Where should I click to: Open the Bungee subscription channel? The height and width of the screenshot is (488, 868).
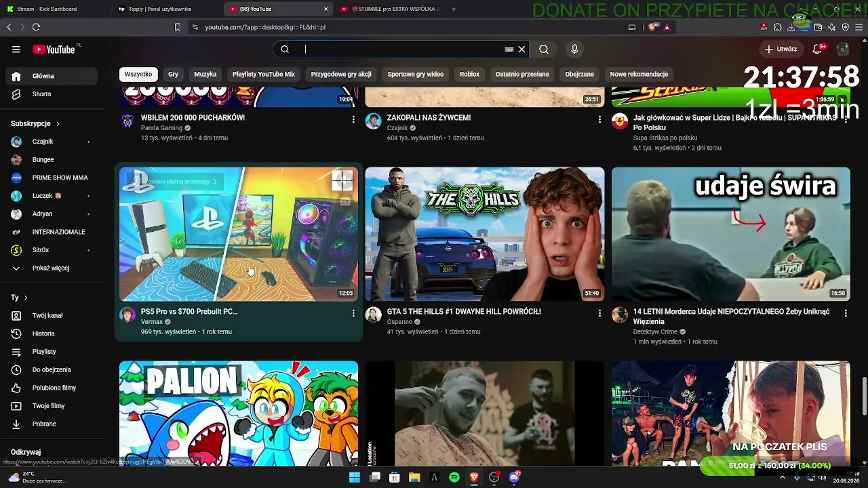52,160
